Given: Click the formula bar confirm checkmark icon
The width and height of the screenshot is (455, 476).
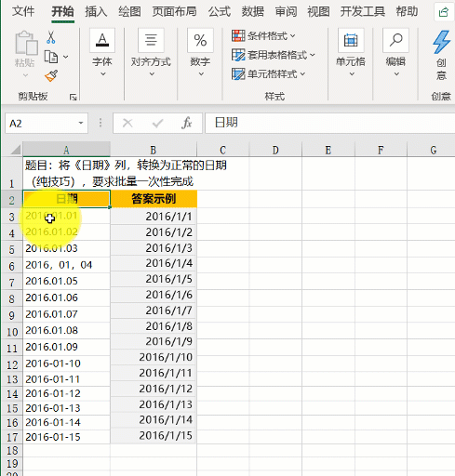Looking at the screenshot, I should click(x=157, y=124).
